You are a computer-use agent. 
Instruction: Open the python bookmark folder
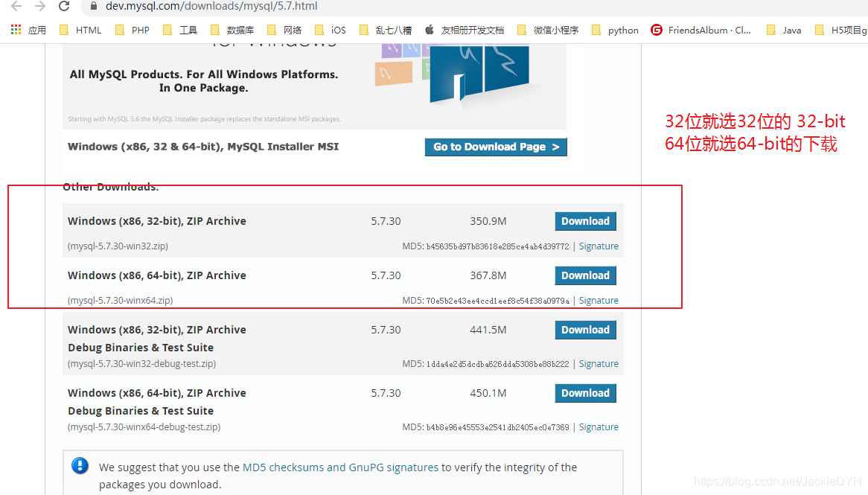tap(614, 30)
